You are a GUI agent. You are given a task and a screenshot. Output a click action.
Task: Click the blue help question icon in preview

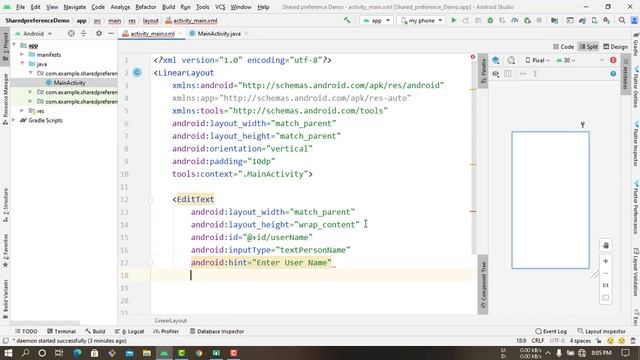click(x=613, y=74)
